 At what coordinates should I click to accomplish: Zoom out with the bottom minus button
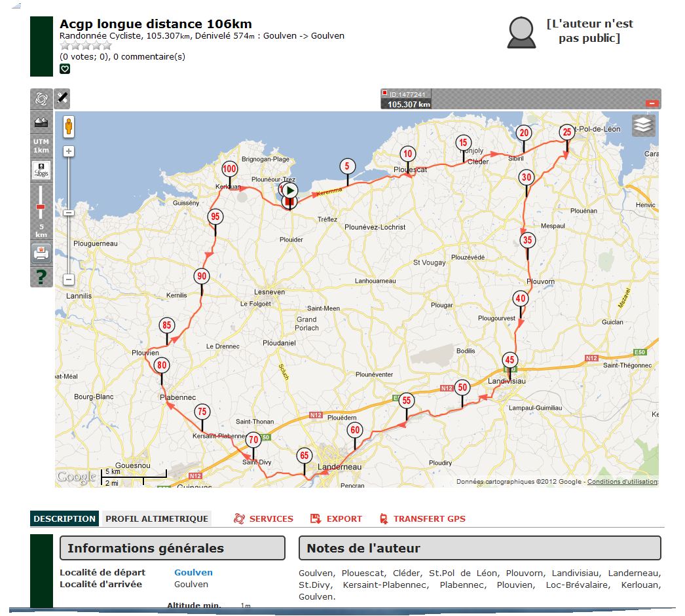pyautogui.click(x=69, y=280)
